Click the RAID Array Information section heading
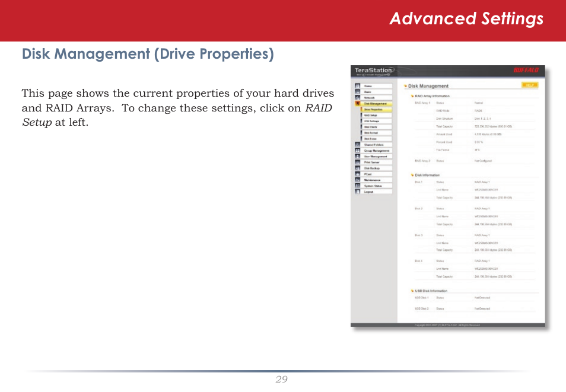The height and width of the screenshot is (392, 566). (x=432, y=96)
